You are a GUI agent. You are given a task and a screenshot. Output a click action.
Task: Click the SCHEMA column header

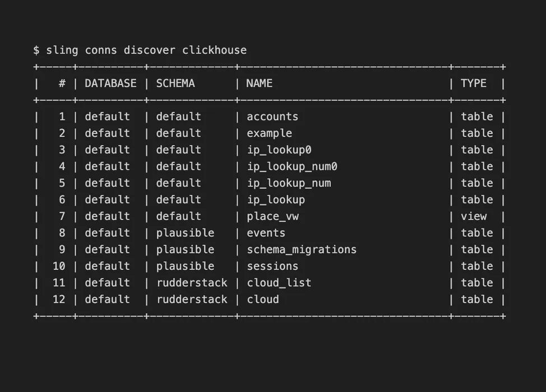coord(175,83)
